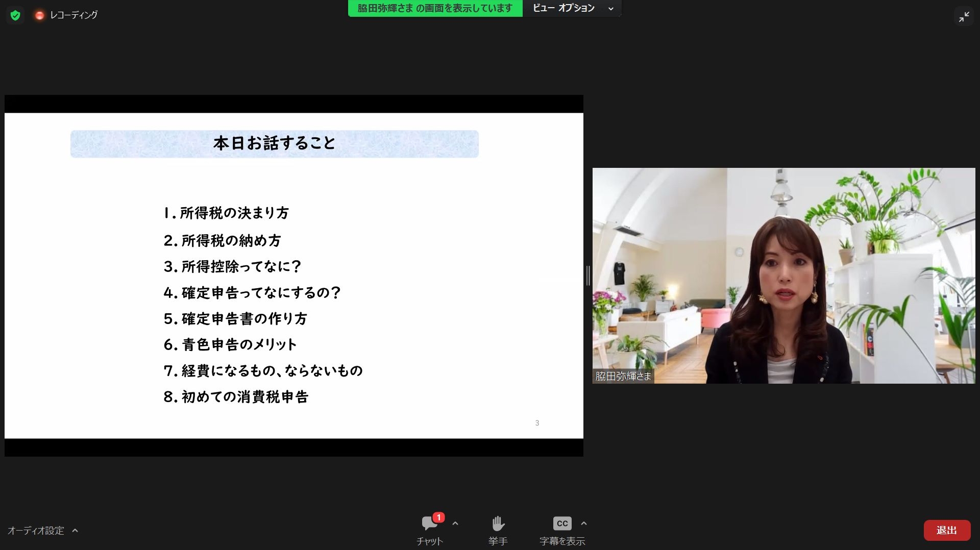Open the green encryption shield icon
This screenshot has width=980, height=550.
tap(15, 15)
